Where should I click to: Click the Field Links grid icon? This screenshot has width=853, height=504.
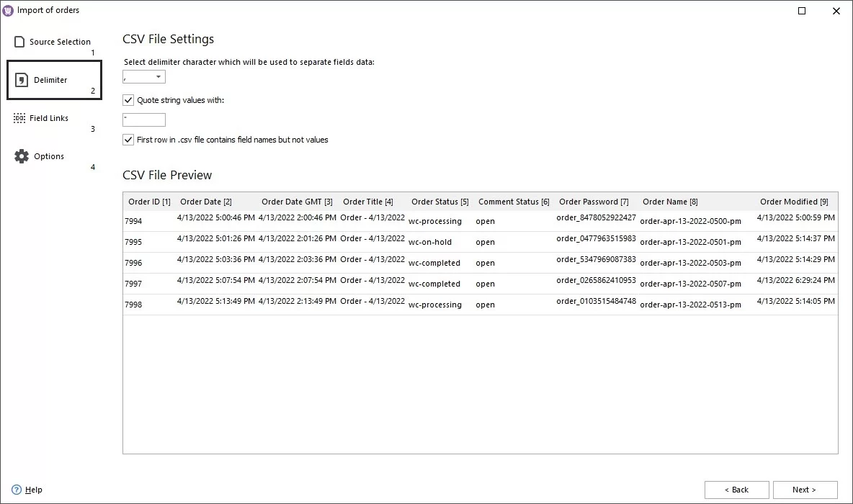[x=19, y=117]
